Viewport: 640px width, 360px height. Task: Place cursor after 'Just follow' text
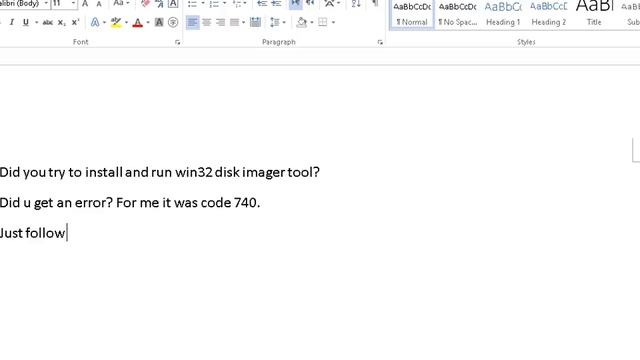tap(67, 233)
